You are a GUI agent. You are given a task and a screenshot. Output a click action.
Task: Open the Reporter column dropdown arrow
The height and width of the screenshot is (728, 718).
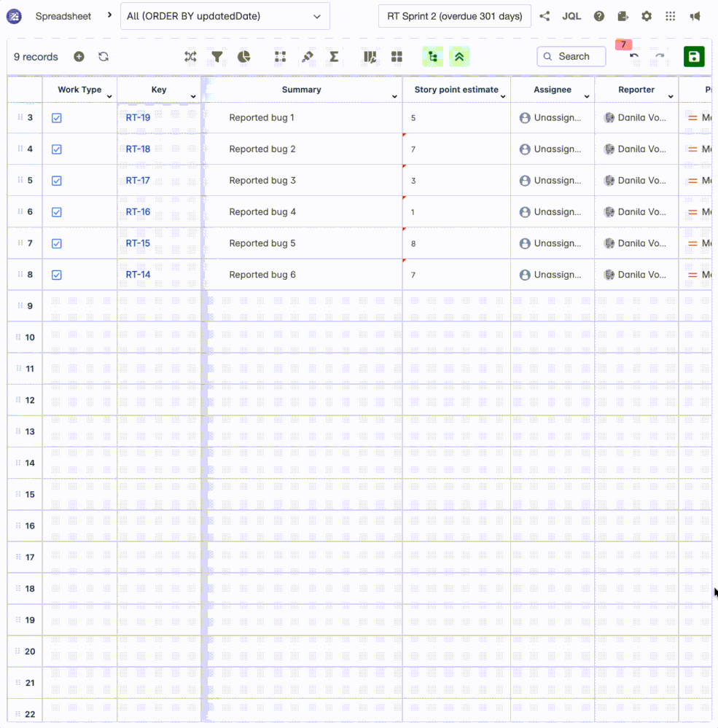tap(671, 96)
